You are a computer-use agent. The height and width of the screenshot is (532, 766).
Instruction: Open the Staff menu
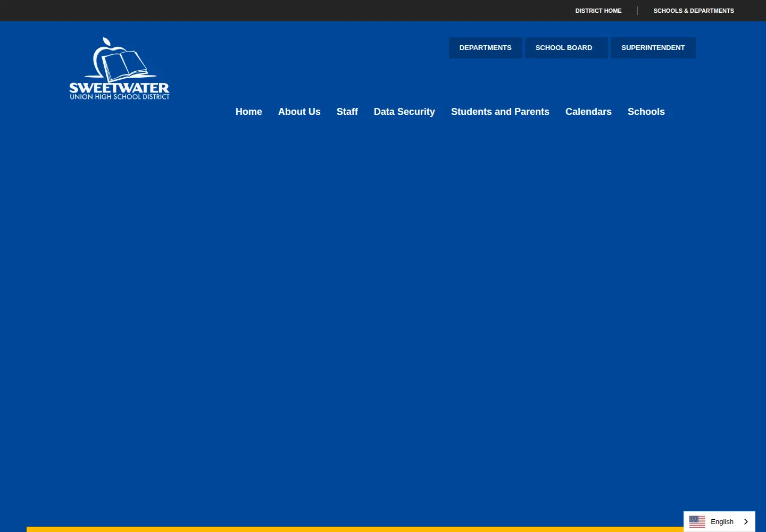click(x=347, y=112)
